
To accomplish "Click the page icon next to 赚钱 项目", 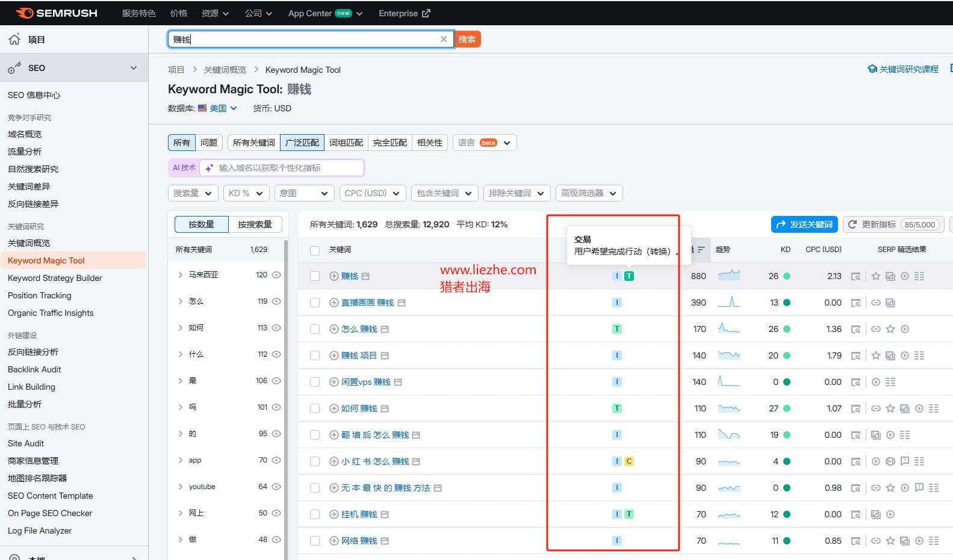I will 385,355.
